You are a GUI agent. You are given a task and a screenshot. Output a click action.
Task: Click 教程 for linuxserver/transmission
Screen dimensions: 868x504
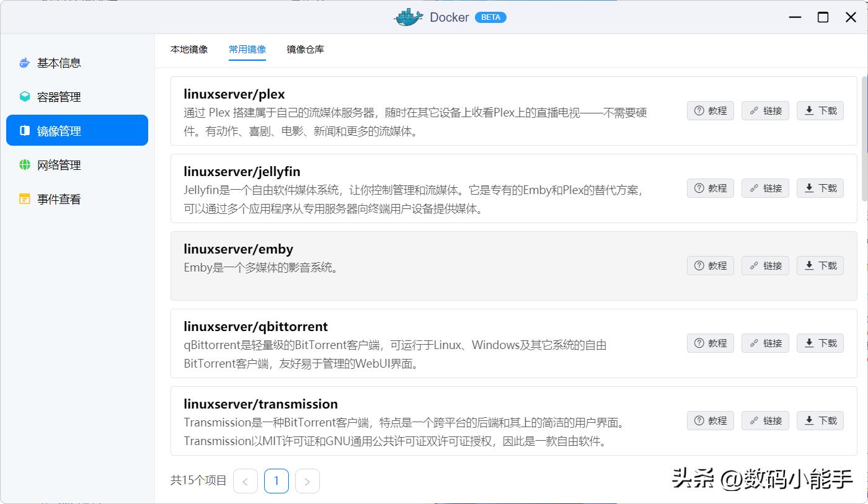711,420
